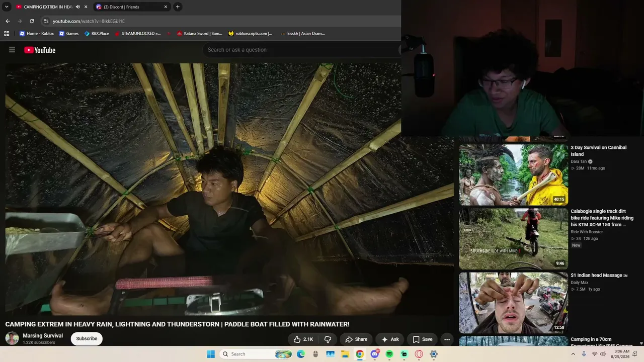
Task: Open the Calabogie single track dirt bike title
Action: coord(602,218)
